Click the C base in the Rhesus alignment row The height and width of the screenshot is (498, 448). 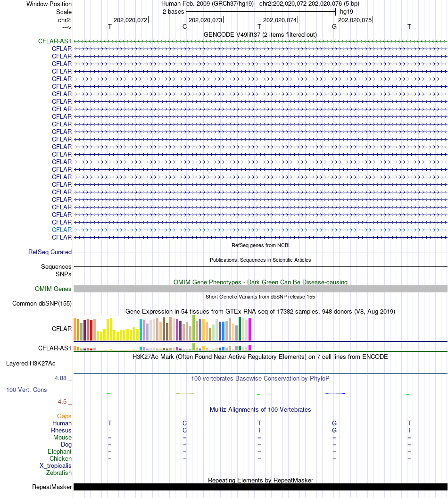point(184,431)
